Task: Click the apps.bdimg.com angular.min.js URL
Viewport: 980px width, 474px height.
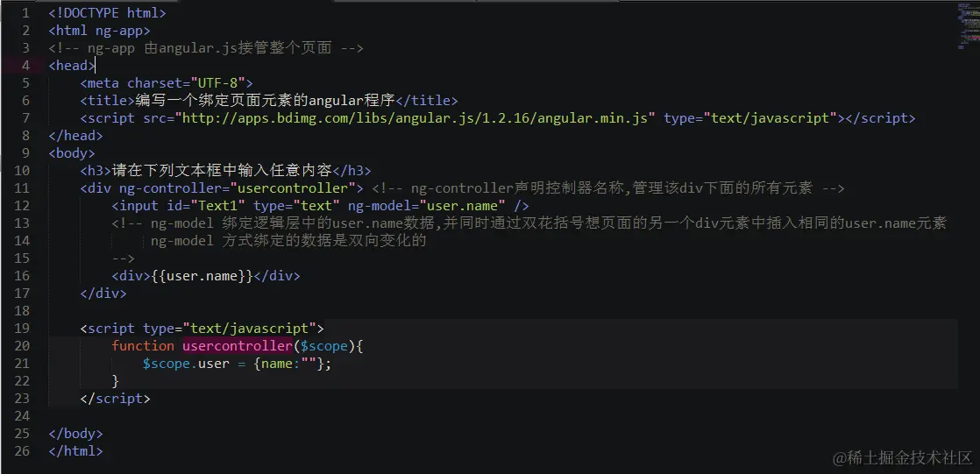Action: pyautogui.click(x=415, y=118)
